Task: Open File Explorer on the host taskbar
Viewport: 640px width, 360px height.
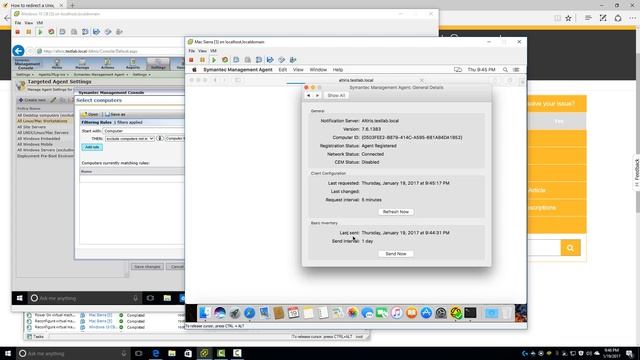Action: click(172, 353)
